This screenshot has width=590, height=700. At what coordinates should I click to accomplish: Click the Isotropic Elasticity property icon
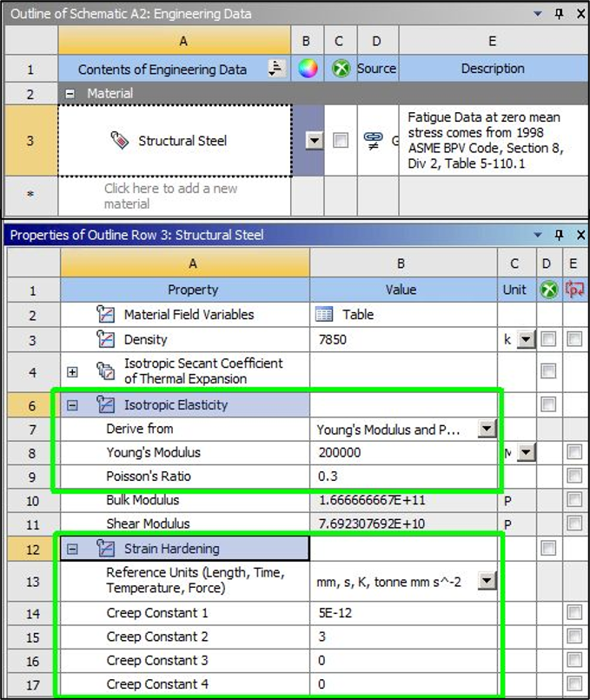(106, 405)
